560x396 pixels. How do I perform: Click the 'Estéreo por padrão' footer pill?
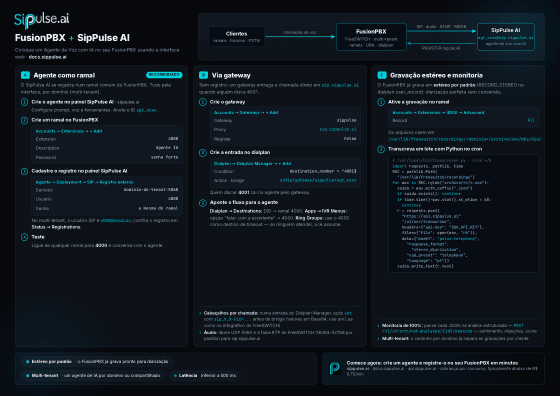coord(98,362)
